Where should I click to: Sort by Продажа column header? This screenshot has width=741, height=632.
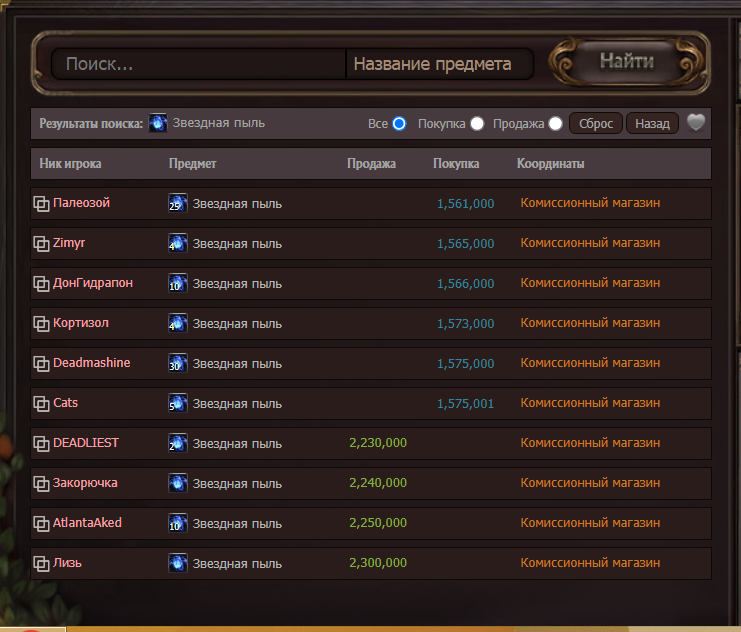[x=371, y=164]
